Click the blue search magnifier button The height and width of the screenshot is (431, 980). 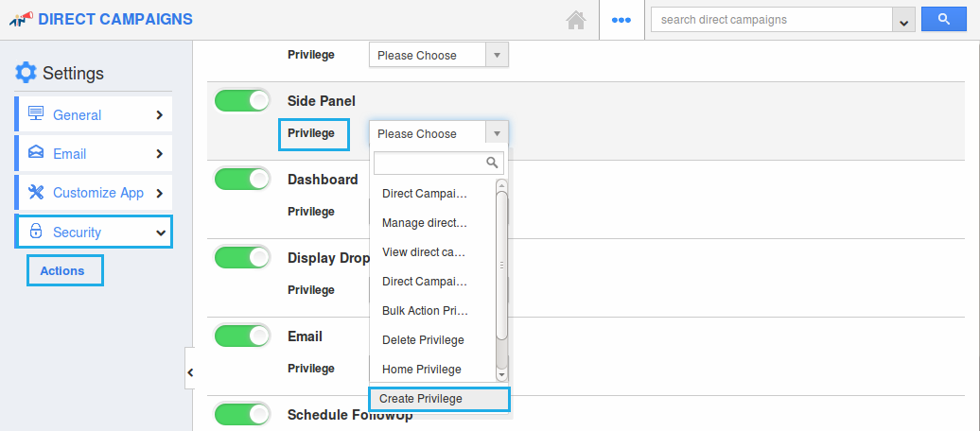944,19
